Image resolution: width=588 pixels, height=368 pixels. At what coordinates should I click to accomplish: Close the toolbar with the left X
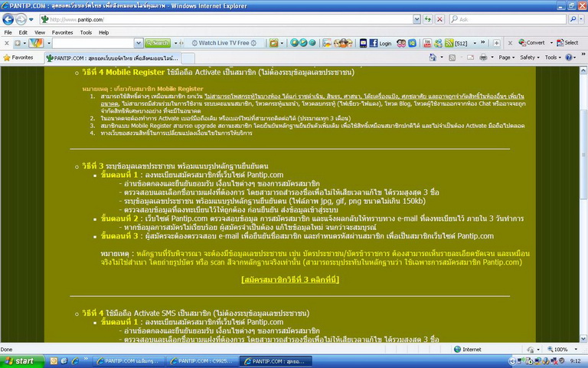pos(6,43)
